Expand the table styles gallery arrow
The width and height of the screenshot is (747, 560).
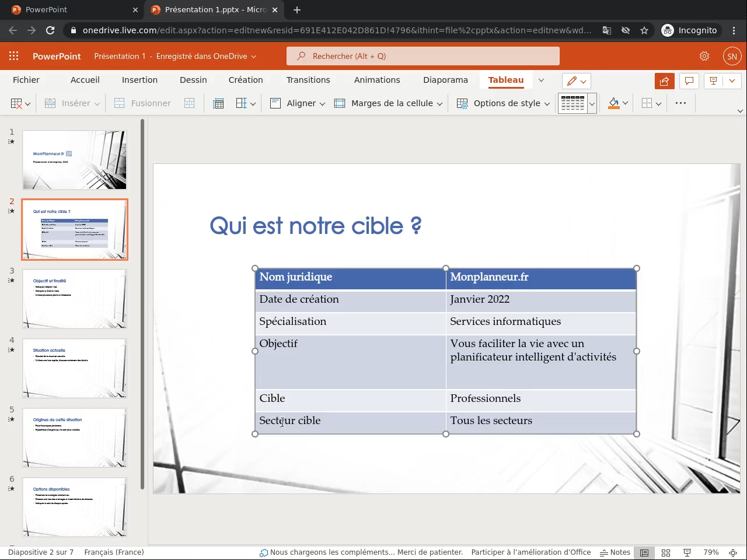point(592,104)
